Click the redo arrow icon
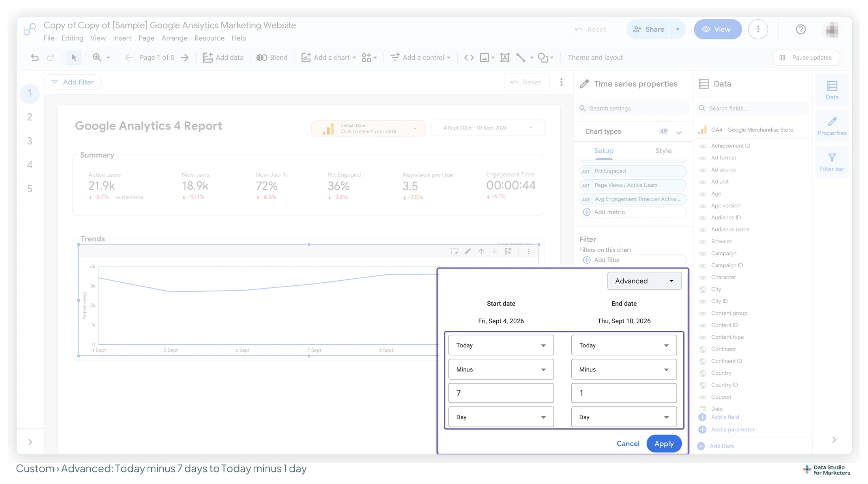868x484 pixels. [x=51, y=58]
